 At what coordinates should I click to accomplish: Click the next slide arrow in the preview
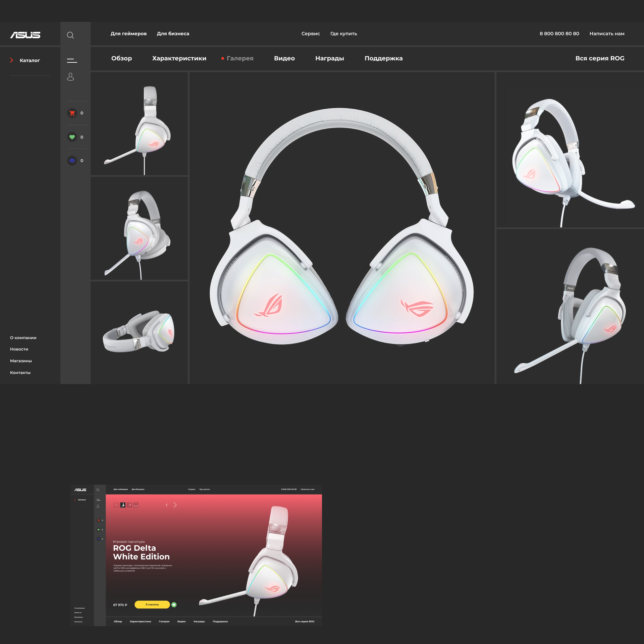(x=175, y=505)
